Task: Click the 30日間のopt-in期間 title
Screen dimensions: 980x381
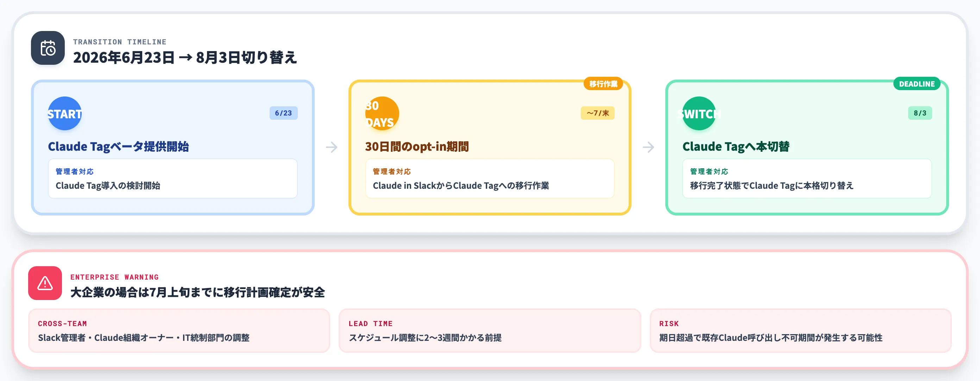Action: [417, 146]
